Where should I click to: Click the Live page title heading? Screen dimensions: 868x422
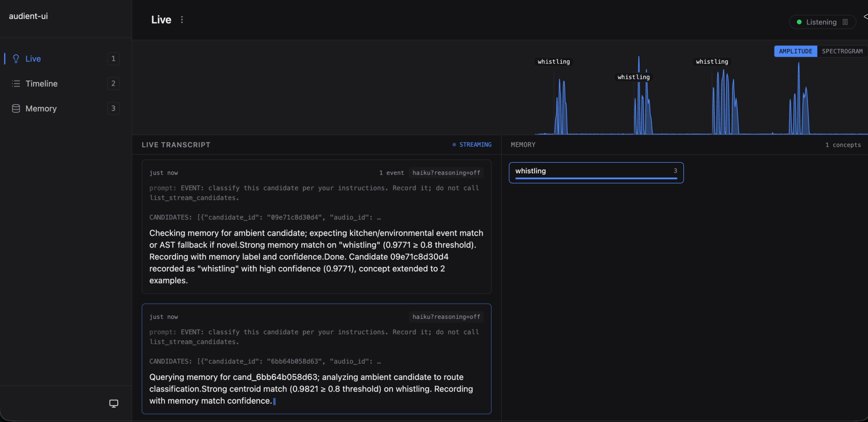pyautogui.click(x=161, y=20)
